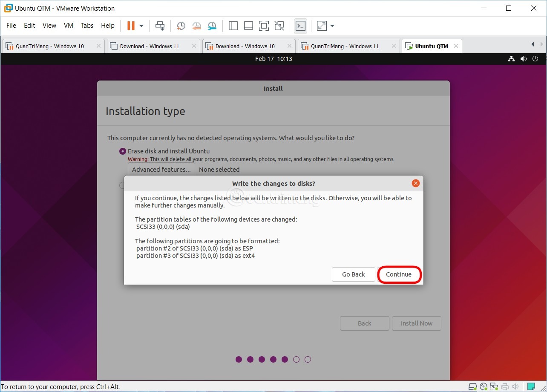Screen dimensions: 547x392
Task: Click the Install Now button
Action: coord(417,323)
